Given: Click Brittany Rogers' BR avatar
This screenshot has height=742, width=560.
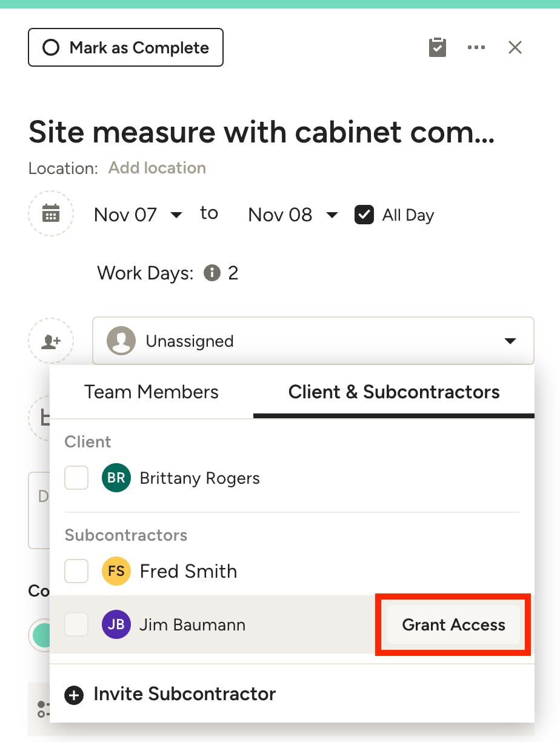Looking at the screenshot, I should coord(116,478).
